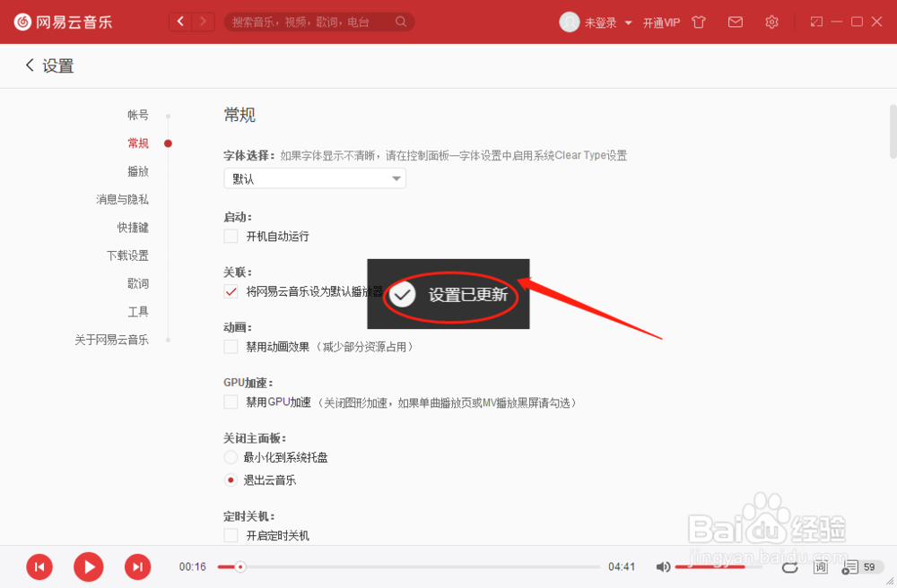Uncheck 将网易云音乐设为默认播放器
897x588 pixels.
pyautogui.click(x=231, y=291)
